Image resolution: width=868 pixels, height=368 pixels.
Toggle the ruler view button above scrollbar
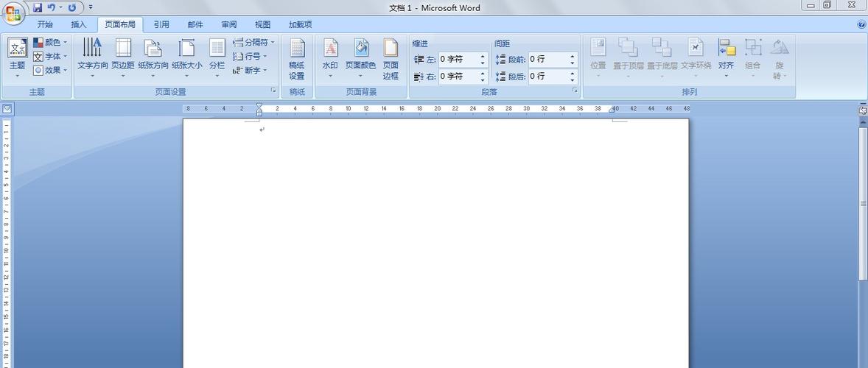862,110
